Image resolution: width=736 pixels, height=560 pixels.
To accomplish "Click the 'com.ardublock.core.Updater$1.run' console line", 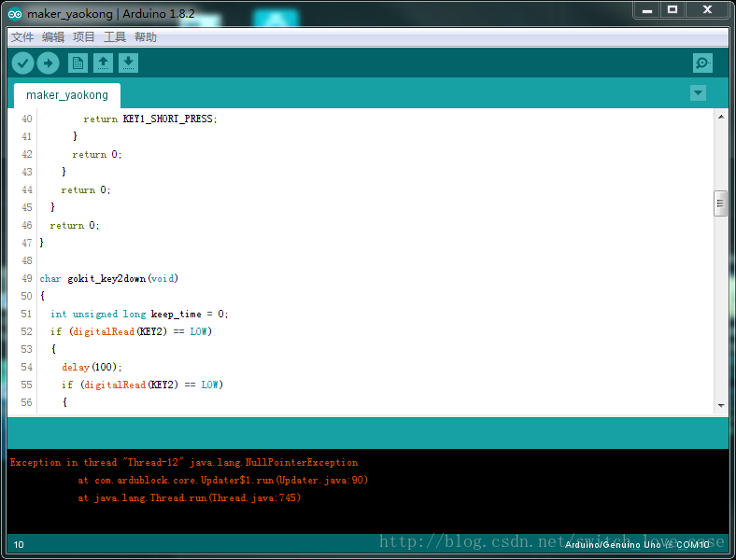I will tap(223, 481).
